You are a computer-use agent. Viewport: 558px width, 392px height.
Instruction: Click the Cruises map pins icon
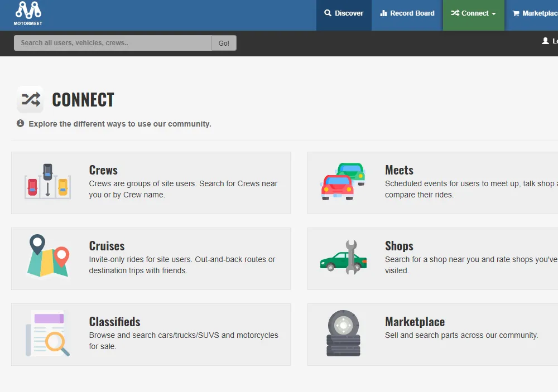pyautogui.click(x=47, y=257)
